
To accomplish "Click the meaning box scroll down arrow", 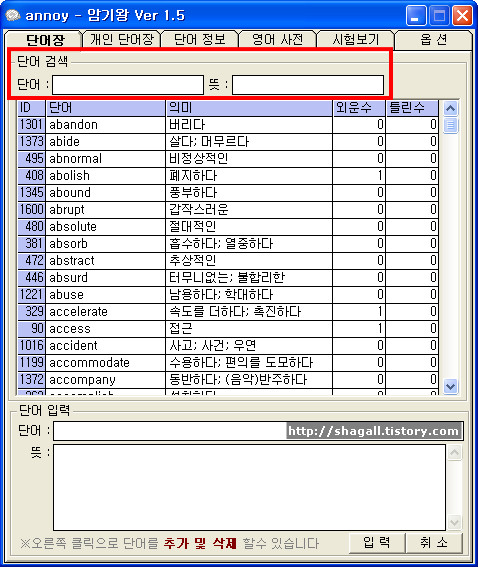I will (454, 522).
